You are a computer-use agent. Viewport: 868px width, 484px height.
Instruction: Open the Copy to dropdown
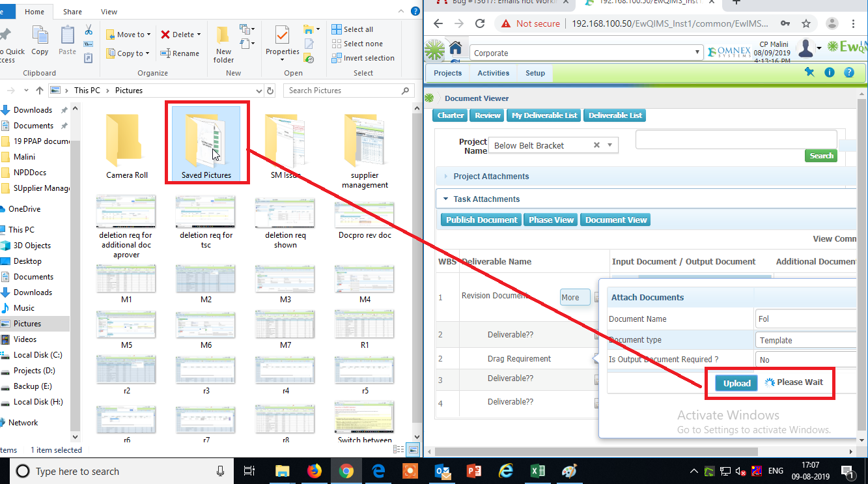(128, 53)
